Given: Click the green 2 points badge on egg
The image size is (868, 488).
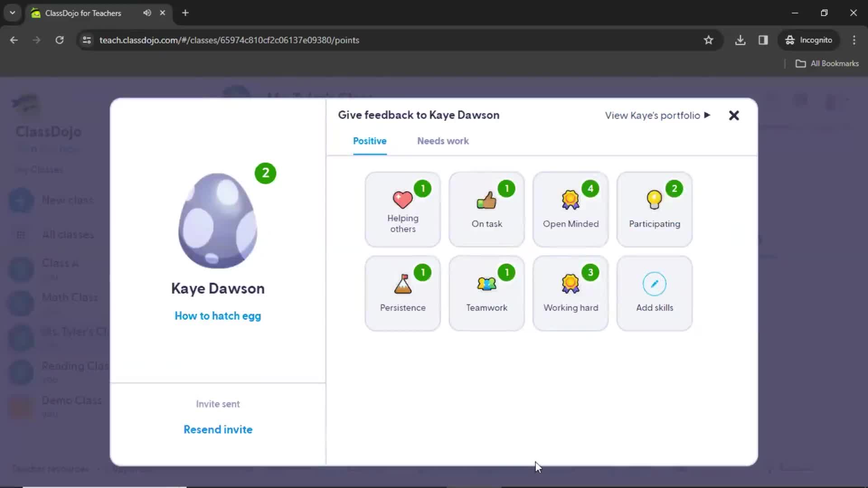Looking at the screenshot, I should (x=265, y=173).
